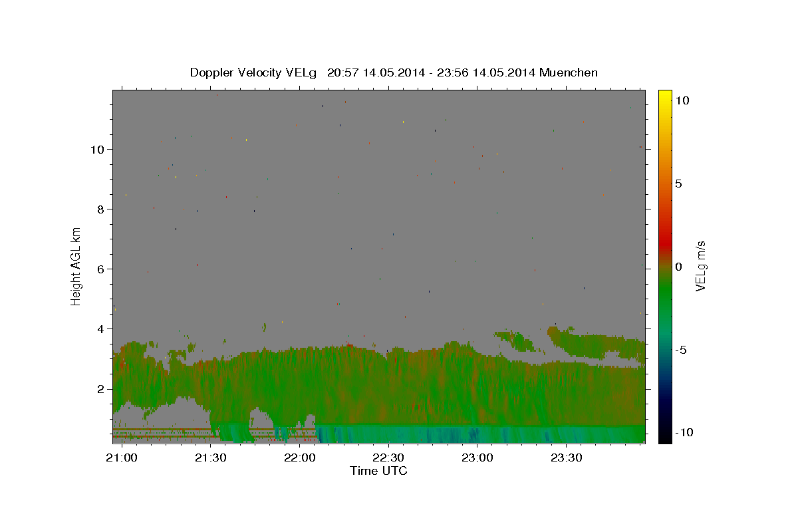Click the horizontal red line below 1 km near 21:15
The image size is (798, 532).
163,429
